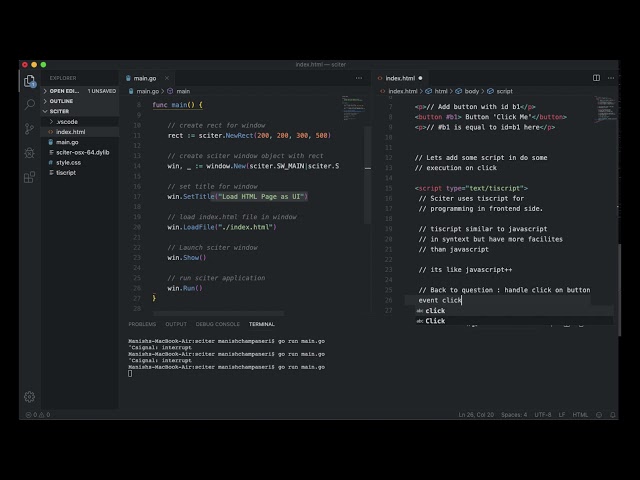Image resolution: width=640 pixels, height=480 pixels.
Task: Switch to the index.html editor tab
Action: 400,78
